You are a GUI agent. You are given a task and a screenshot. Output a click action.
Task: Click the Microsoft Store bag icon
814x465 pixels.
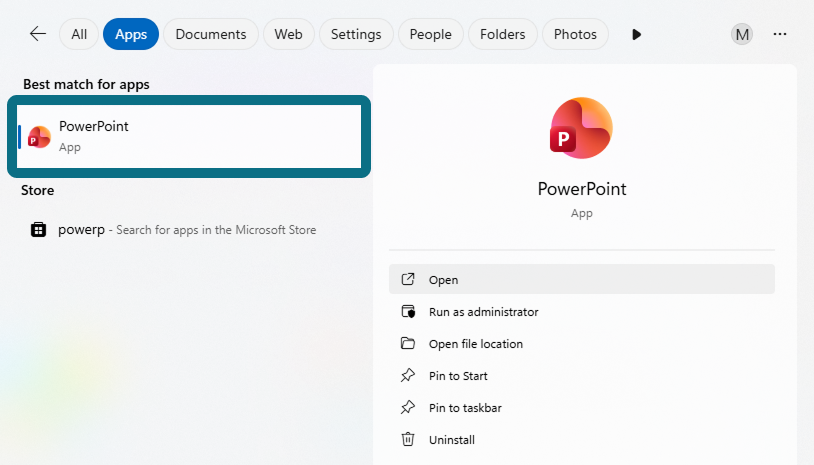38,229
